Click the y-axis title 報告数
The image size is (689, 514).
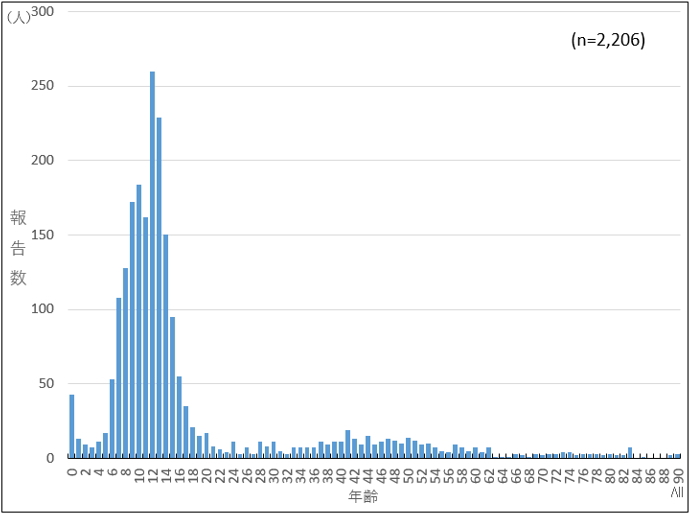(18, 248)
